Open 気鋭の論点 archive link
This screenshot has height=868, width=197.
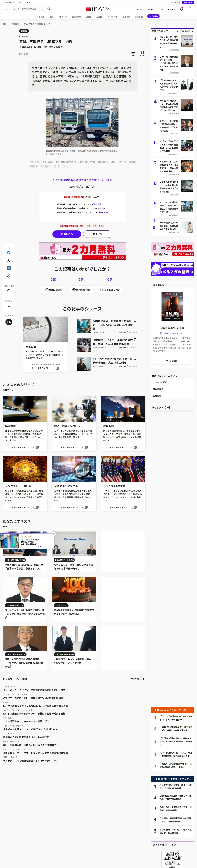[158, 389]
